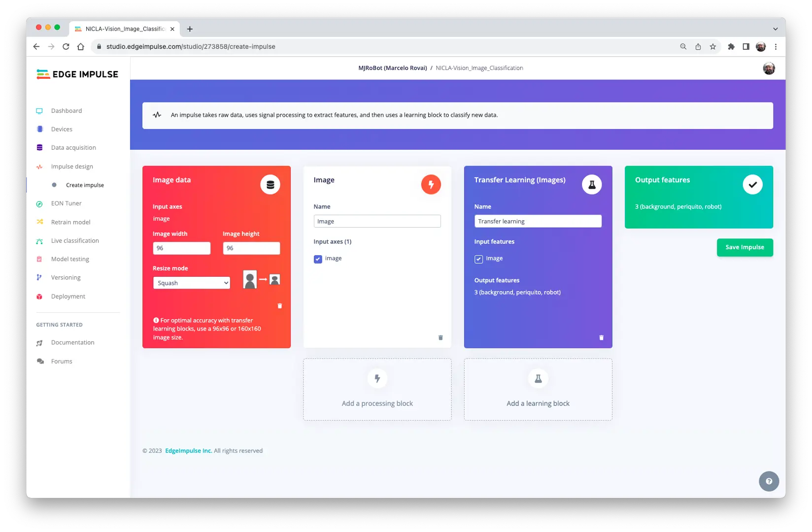Remove Transfer Learning block with trash icon
Image resolution: width=812 pixels, height=532 pixels.
pos(601,337)
